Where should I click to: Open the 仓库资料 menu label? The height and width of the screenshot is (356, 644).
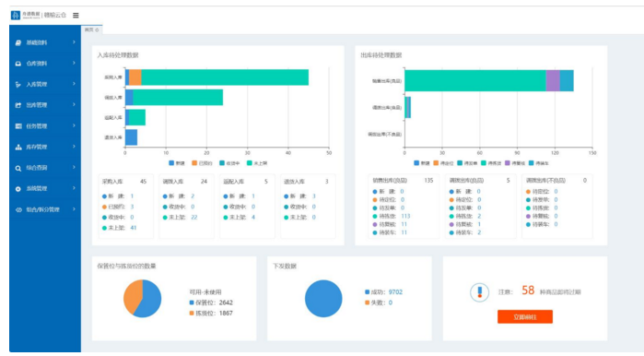[x=37, y=64]
